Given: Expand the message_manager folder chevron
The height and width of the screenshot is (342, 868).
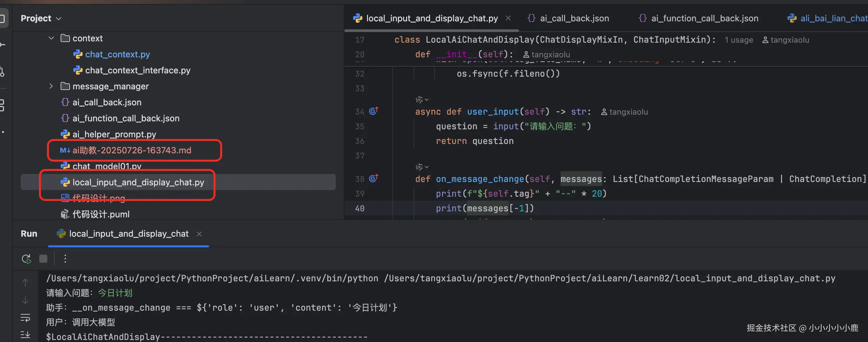Looking at the screenshot, I should pyautogui.click(x=51, y=86).
